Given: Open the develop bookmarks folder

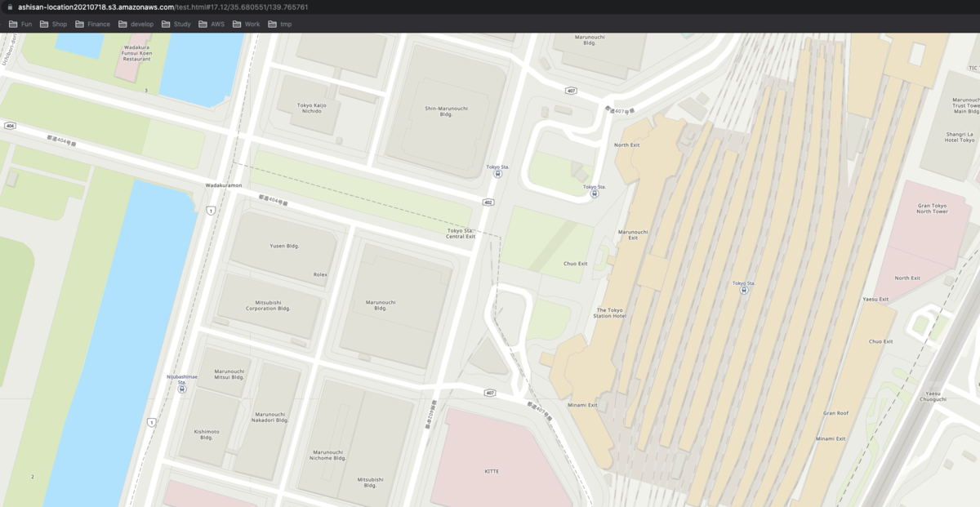Looking at the screenshot, I should click(136, 24).
